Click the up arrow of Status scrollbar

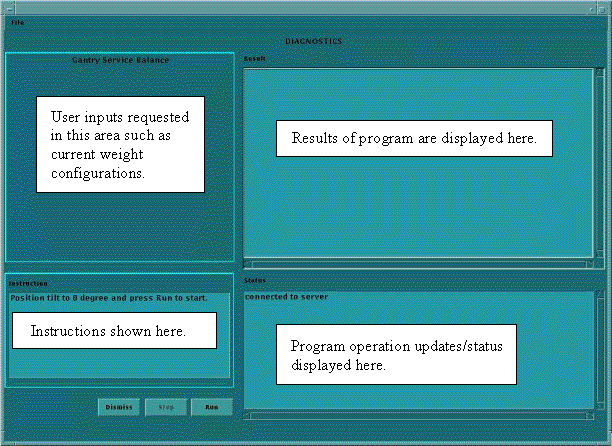(x=600, y=297)
